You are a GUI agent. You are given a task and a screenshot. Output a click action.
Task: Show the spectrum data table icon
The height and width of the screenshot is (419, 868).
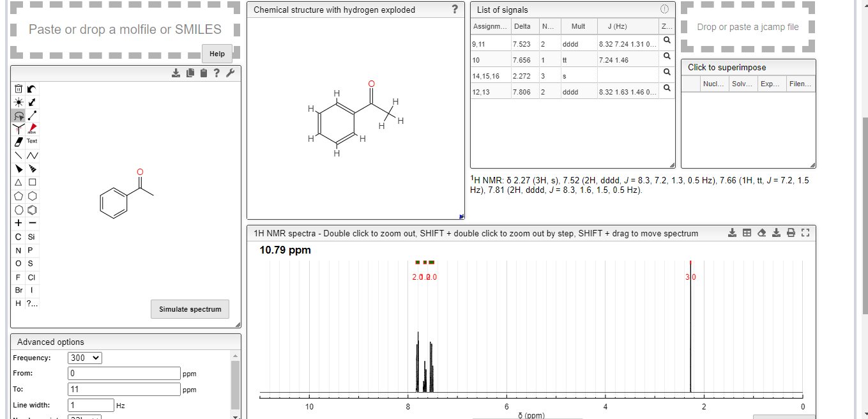[747, 232]
